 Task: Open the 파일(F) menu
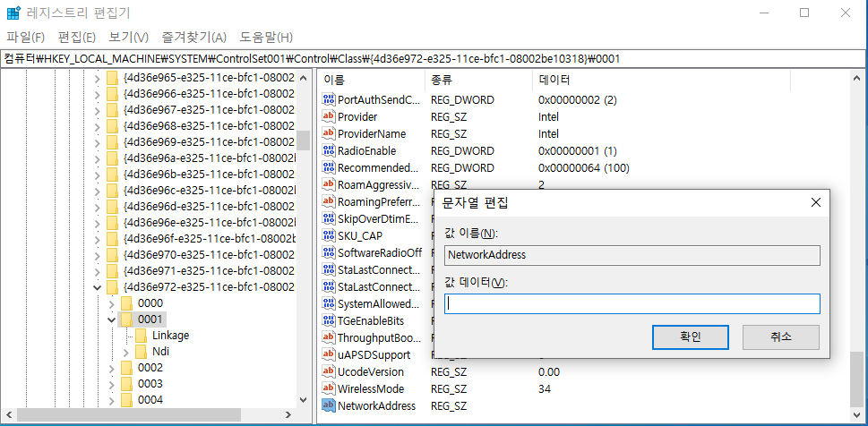(25, 38)
